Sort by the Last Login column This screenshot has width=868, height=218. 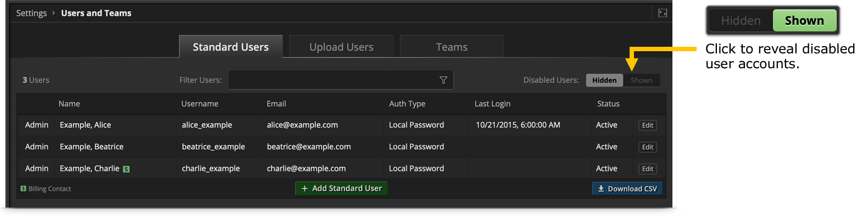pos(492,103)
